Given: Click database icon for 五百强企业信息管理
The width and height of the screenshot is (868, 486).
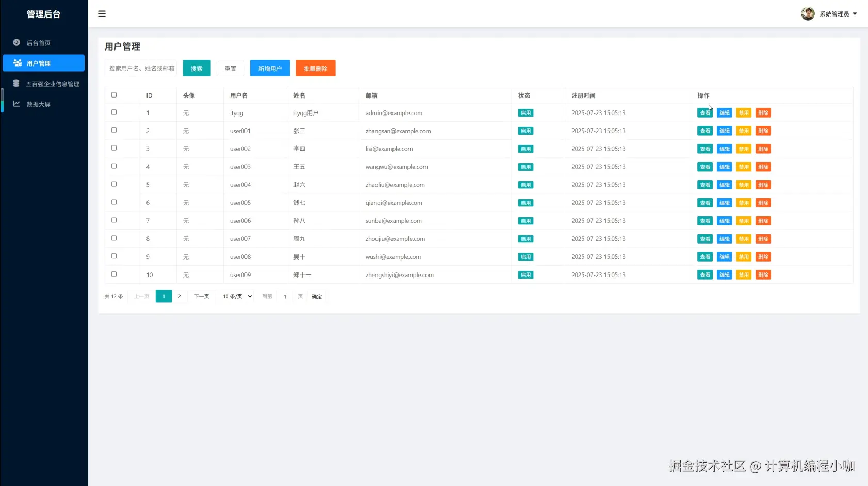Looking at the screenshot, I should 16,83.
